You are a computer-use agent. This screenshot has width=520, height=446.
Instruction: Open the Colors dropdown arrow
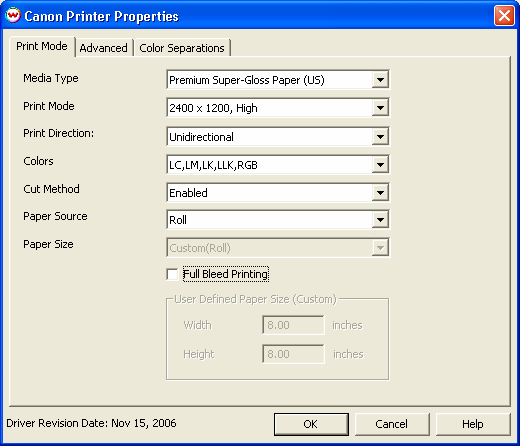(380, 164)
